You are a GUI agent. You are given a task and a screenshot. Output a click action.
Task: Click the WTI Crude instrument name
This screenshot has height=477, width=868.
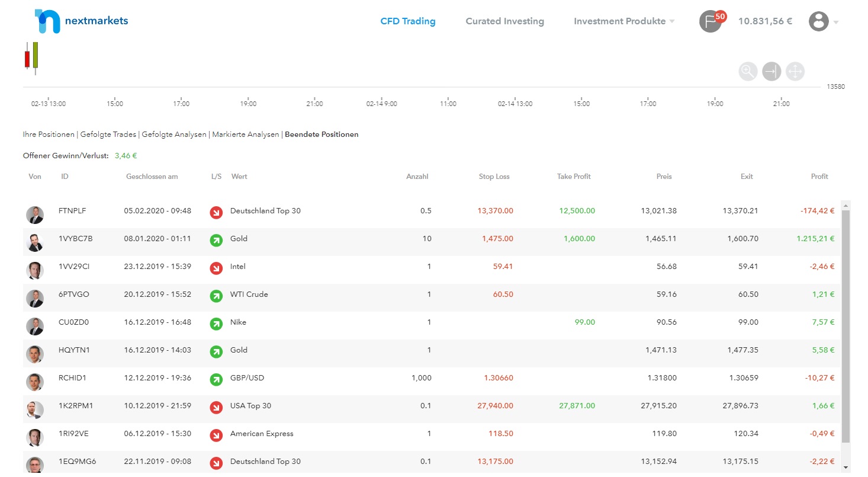(x=249, y=294)
